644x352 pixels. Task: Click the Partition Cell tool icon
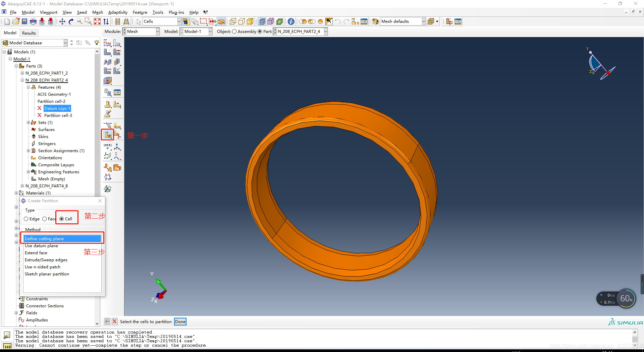pos(107,135)
